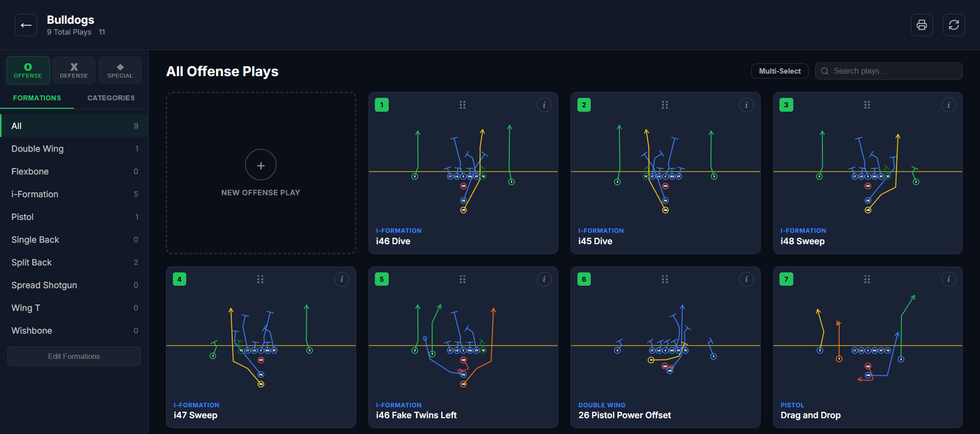Filter by Split Back formation
Viewport: 980px width, 434px height.
pos(74,262)
